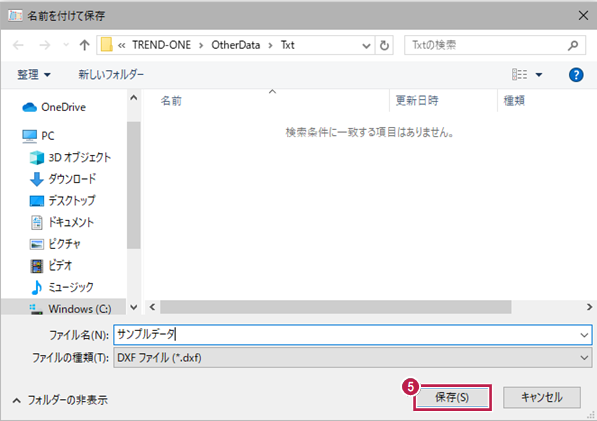The height and width of the screenshot is (421, 597).
Task: Click the 保存(S) button
Action: coord(452,397)
